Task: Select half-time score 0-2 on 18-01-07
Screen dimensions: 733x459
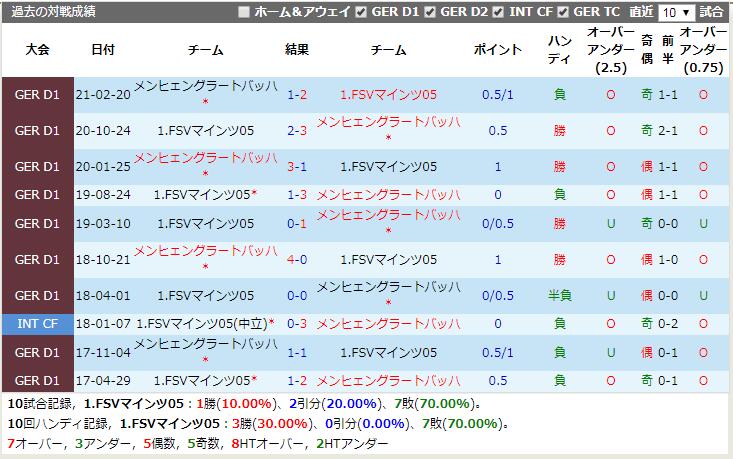Action: 668,324
